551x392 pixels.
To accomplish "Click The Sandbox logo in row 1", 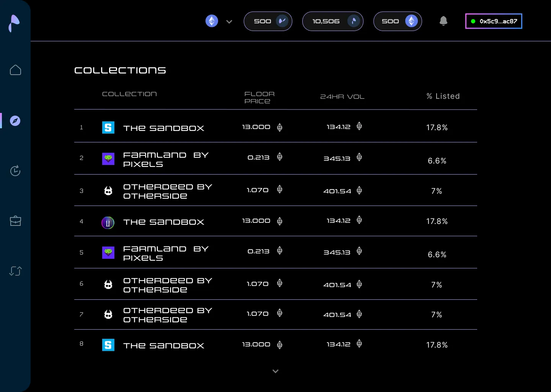I will coord(108,127).
